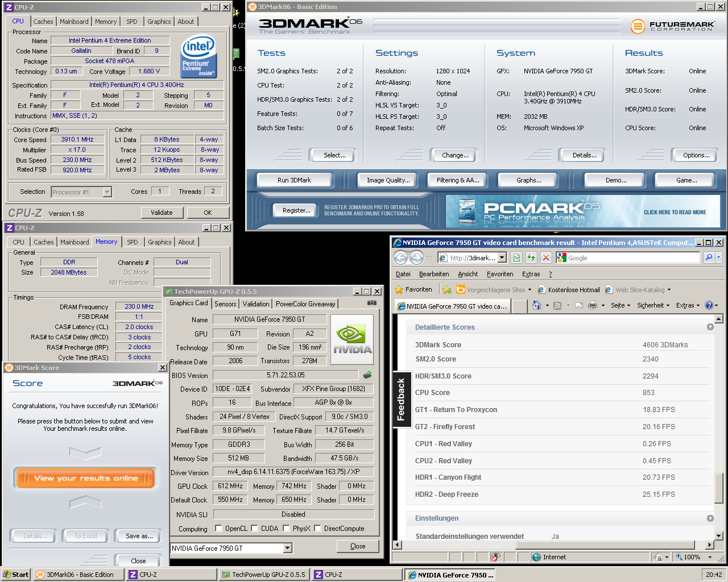The height and width of the screenshot is (582, 728).
Task: Click the Favoriten star button
Action: [413, 289]
